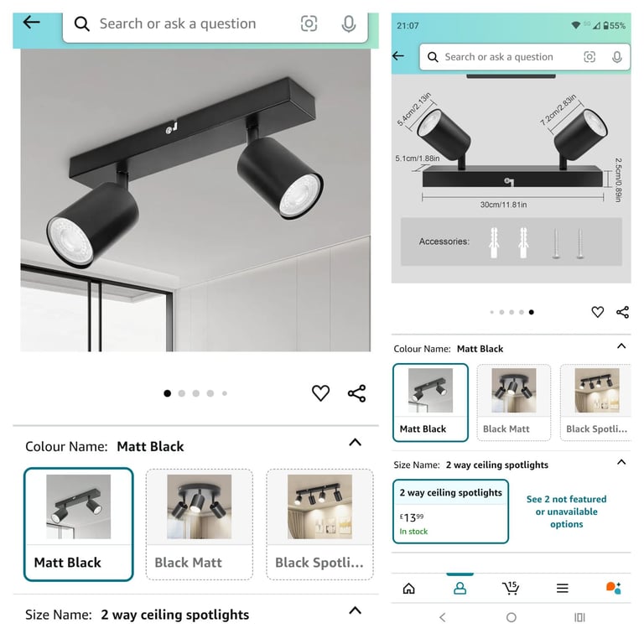Screen dimensions: 644x644
Task: Go to Amazon home tab icon
Action: [408, 588]
